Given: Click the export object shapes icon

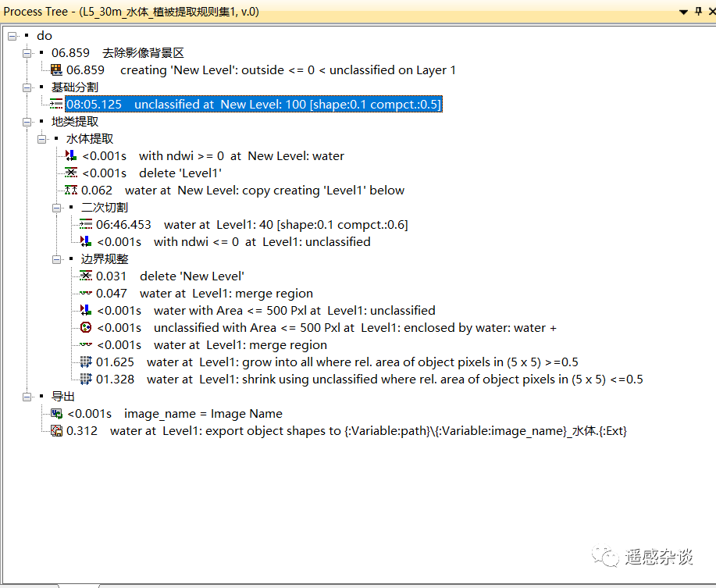Looking at the screenshot, I should click(x=56, y=430).
